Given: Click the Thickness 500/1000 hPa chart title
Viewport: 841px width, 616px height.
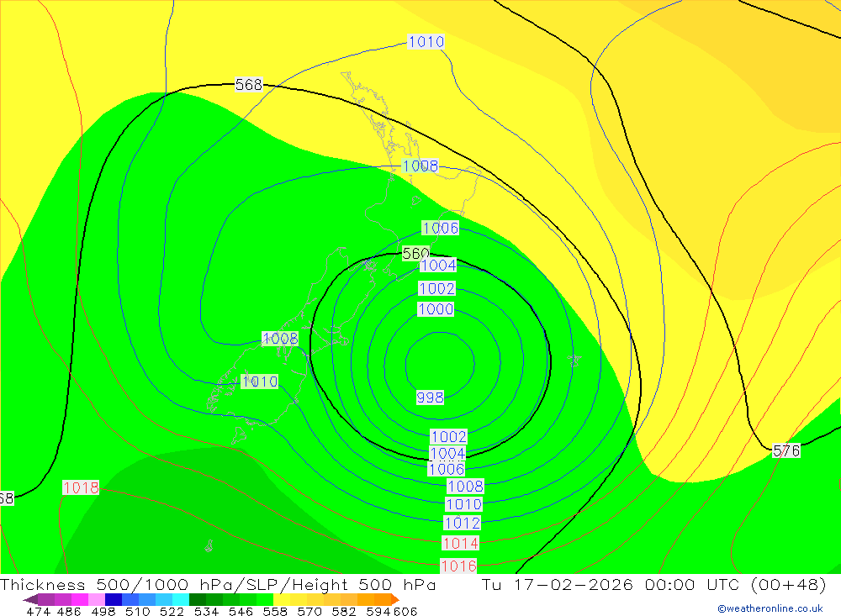Looking at the screenshot, I should [218, 584].
